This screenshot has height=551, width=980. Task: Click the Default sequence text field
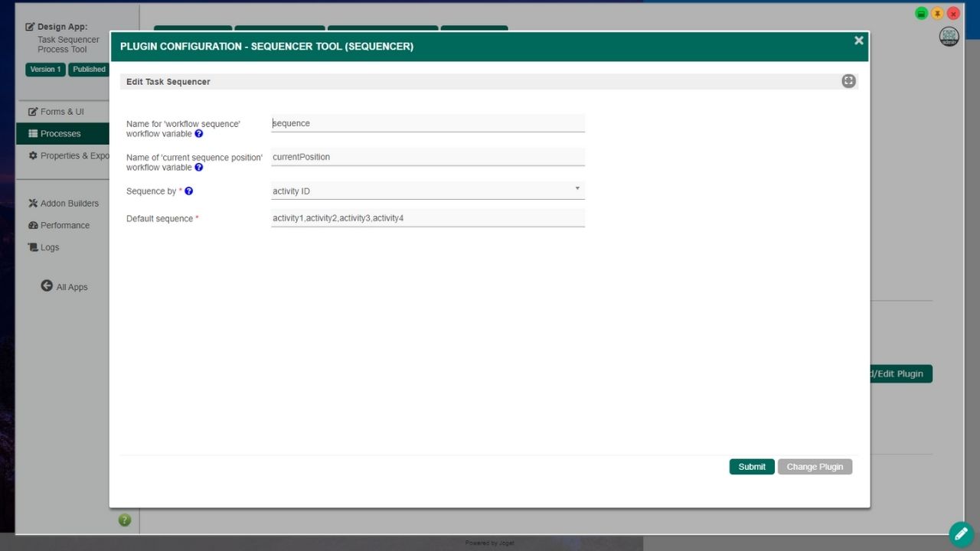point(427,218)
